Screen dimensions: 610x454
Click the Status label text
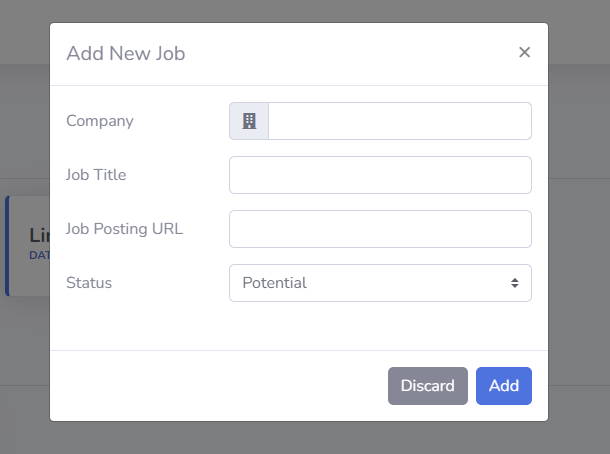click(89, 283)
